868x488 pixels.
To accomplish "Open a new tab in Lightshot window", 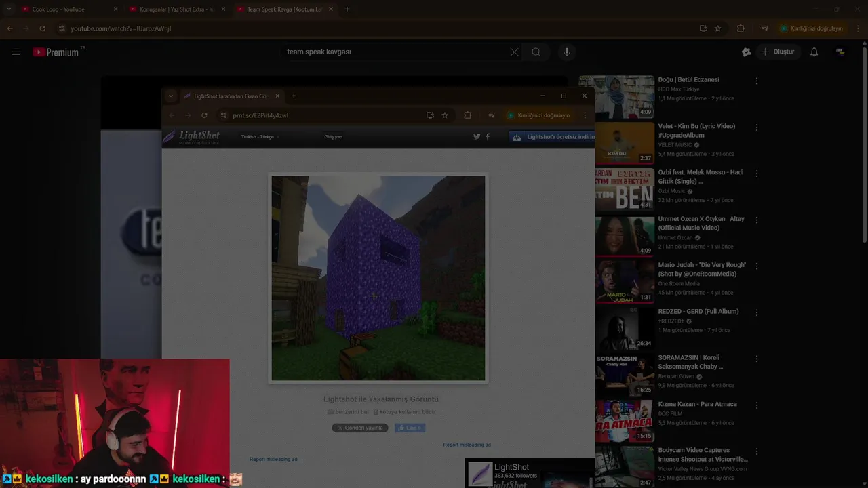I will tap(294, 96).
